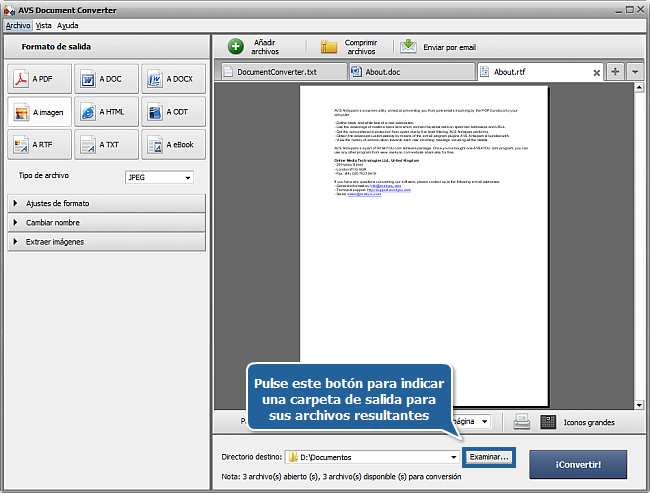Screen dimensions: 650x493
Task: Select the A PDF output format
Action: click(39, 79)
